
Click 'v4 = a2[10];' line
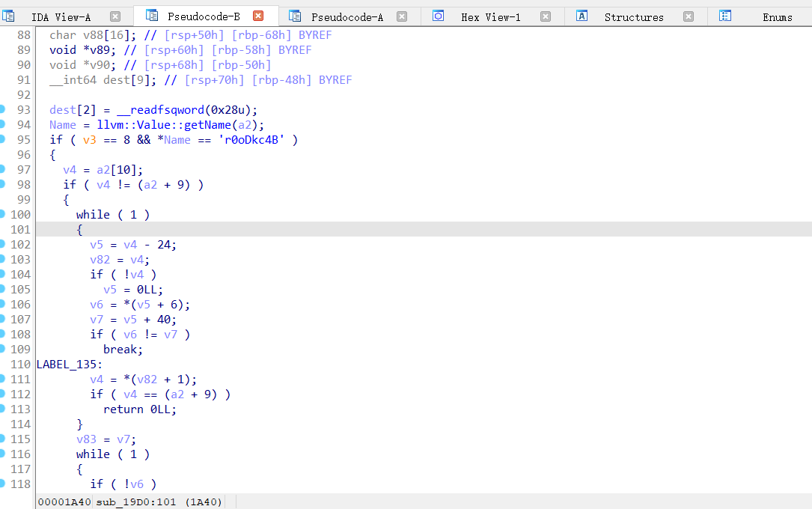click(x=103, y=170)
